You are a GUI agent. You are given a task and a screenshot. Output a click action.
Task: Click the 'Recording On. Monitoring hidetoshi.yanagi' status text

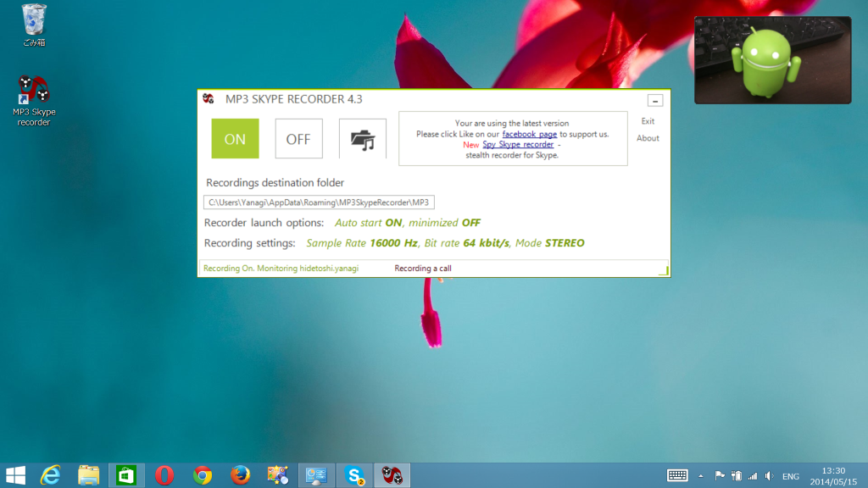coord(281,269)
